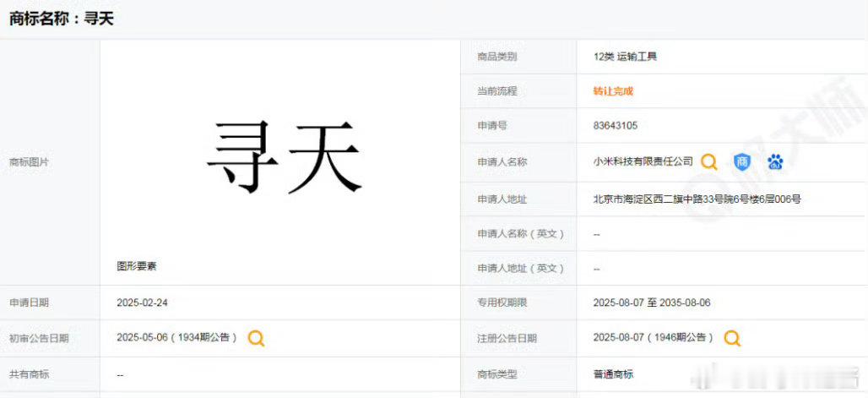This screenshot has height=398, width=868.
Task: Click the 共有商标 field label
Action: (x=30, y=374)
